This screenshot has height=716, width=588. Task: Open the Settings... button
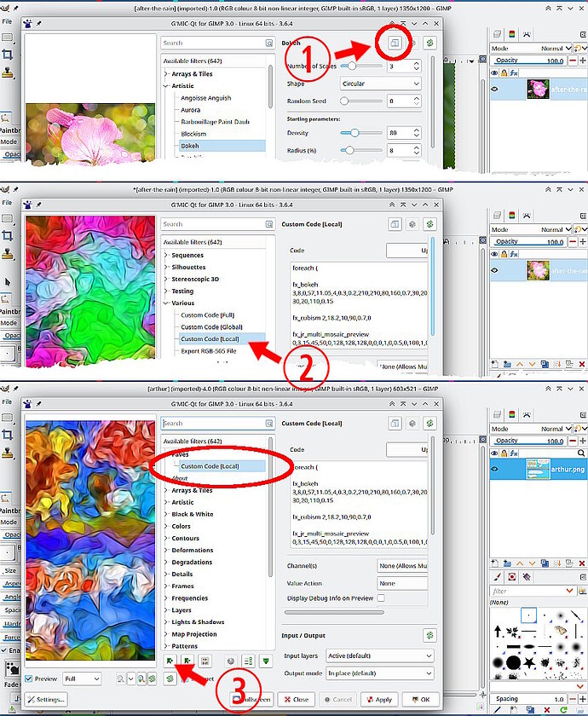pos(46,700)
